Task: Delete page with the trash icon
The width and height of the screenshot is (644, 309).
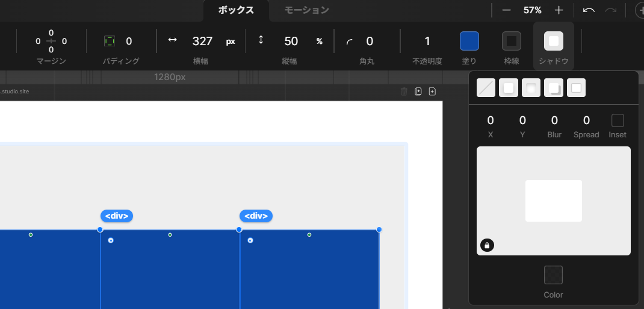Action: click(404, 91)
